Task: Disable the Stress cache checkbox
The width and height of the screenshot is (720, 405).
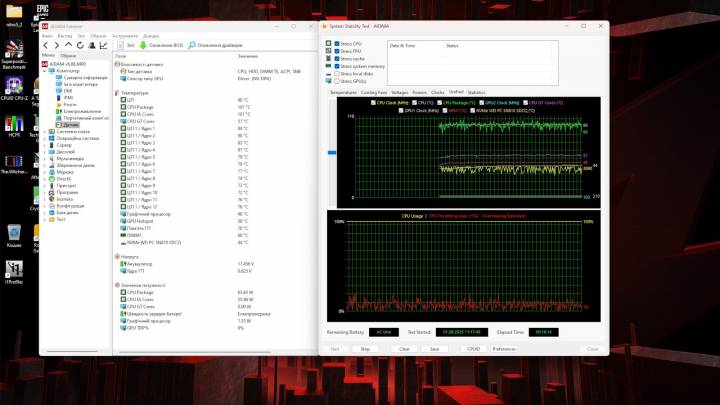Action: point(337,59)
